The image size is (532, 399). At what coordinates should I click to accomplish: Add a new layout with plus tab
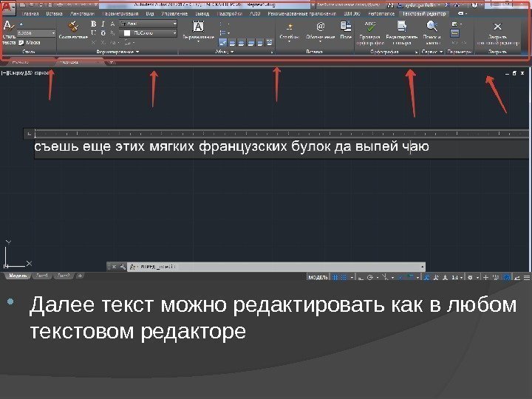click(80, 276)
